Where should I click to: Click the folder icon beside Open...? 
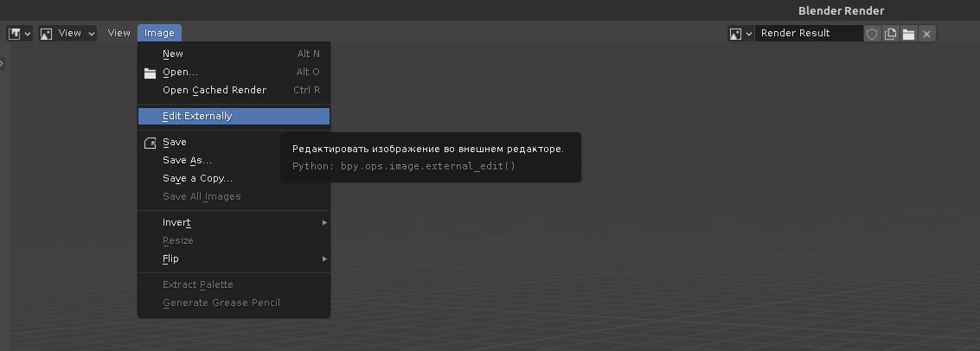tap(150, 73)
